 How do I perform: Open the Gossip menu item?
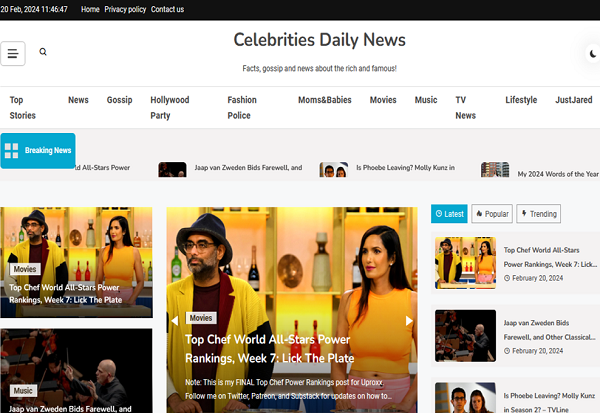(x=119, y=100)
